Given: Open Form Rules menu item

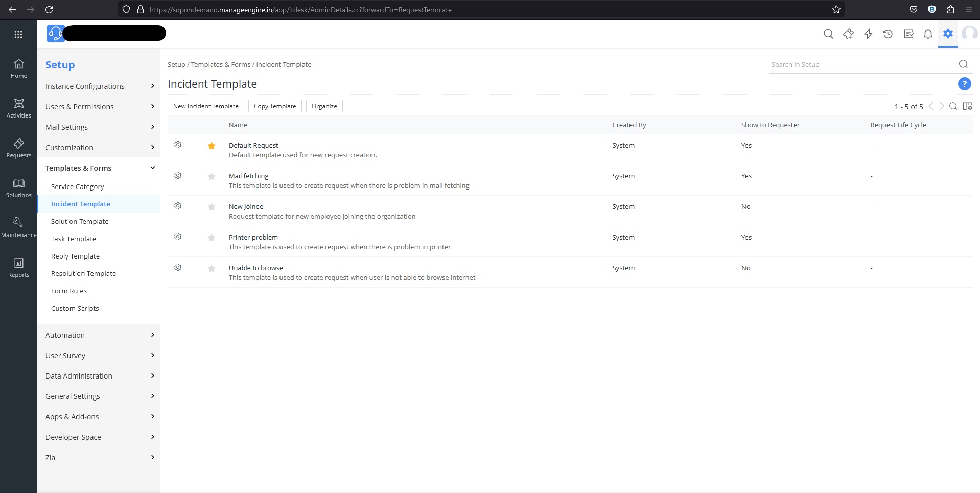Looking at the screenshot, I should pos(69,291).
